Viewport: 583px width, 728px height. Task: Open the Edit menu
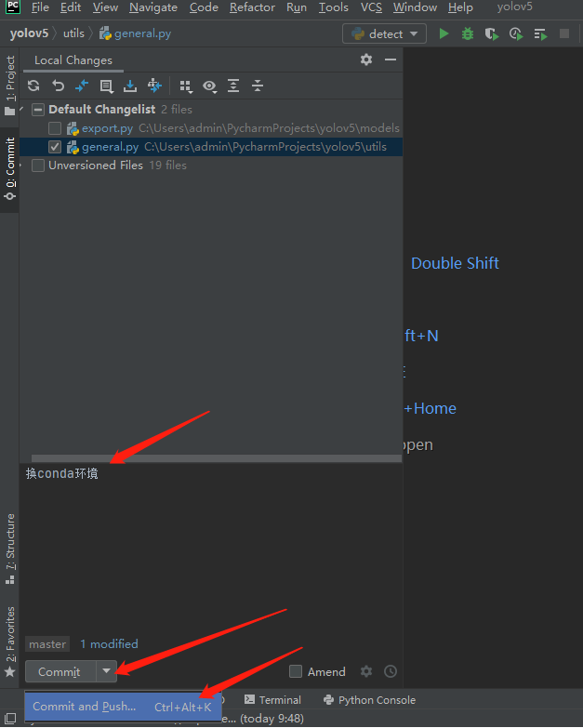pyautogui.click(x=71, y=7)
